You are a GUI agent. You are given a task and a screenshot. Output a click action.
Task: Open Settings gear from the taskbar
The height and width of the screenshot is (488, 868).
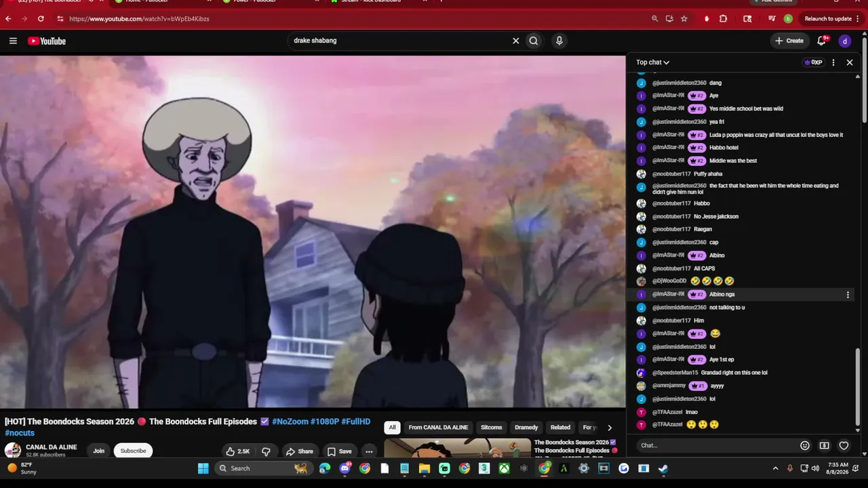[584, 468]
